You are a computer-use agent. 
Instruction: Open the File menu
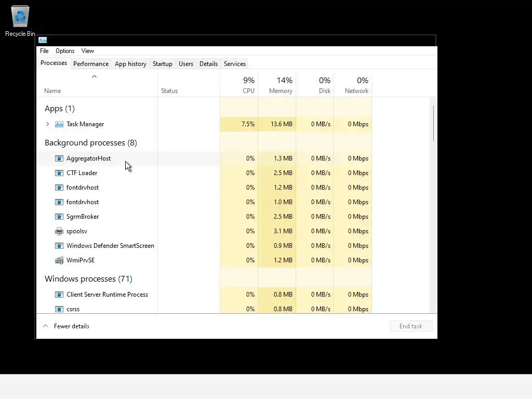pyautogui.click(x=44, y=51)
